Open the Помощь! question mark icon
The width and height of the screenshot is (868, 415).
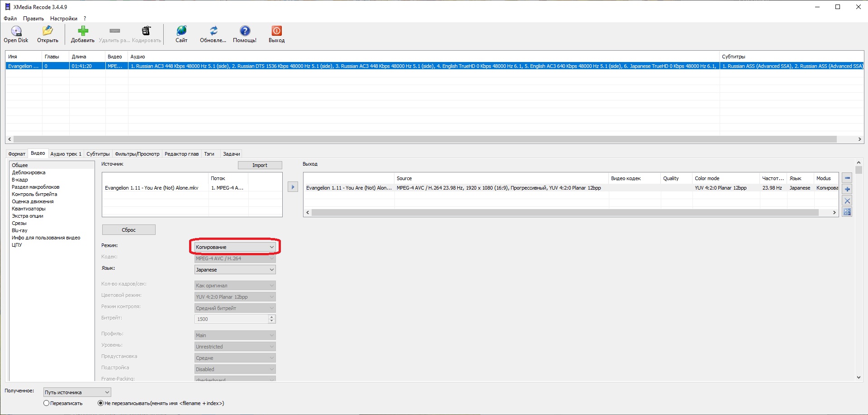click(x=245, y=31)
